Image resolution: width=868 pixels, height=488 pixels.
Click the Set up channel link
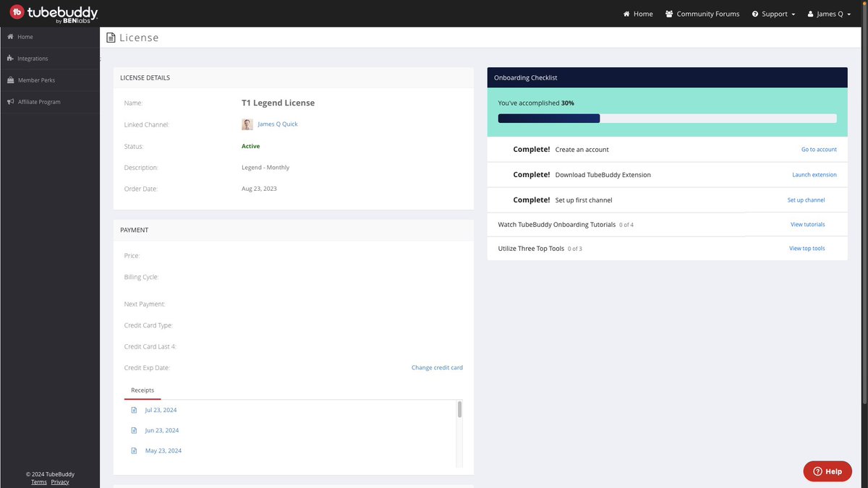pos(806,200)
